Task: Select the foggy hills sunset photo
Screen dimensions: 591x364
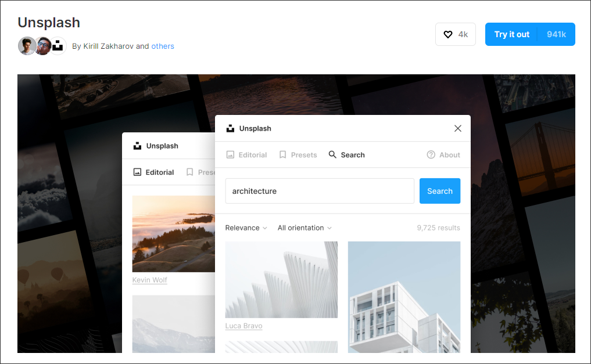Action: click(x=173, y=234)
